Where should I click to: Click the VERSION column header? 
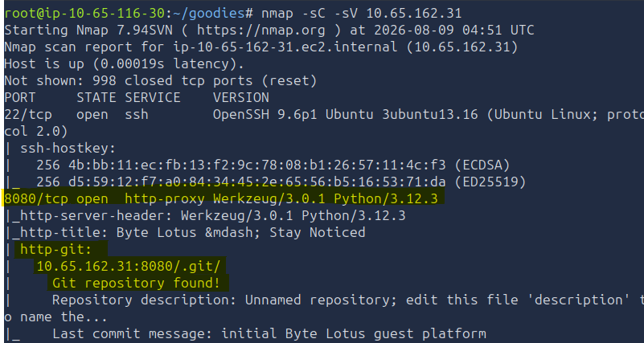241,98
